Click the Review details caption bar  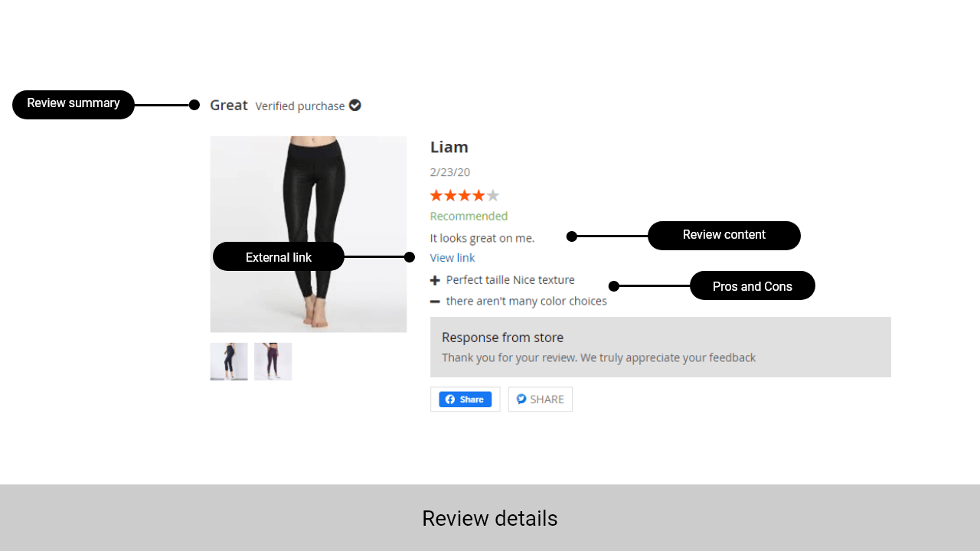pos(490,518)
